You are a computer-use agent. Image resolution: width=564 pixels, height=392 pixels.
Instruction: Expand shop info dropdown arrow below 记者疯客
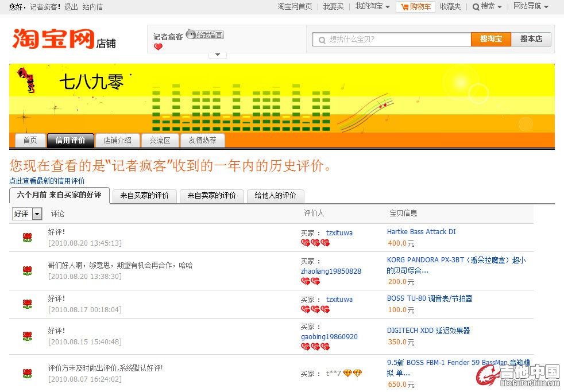(218, 55)
